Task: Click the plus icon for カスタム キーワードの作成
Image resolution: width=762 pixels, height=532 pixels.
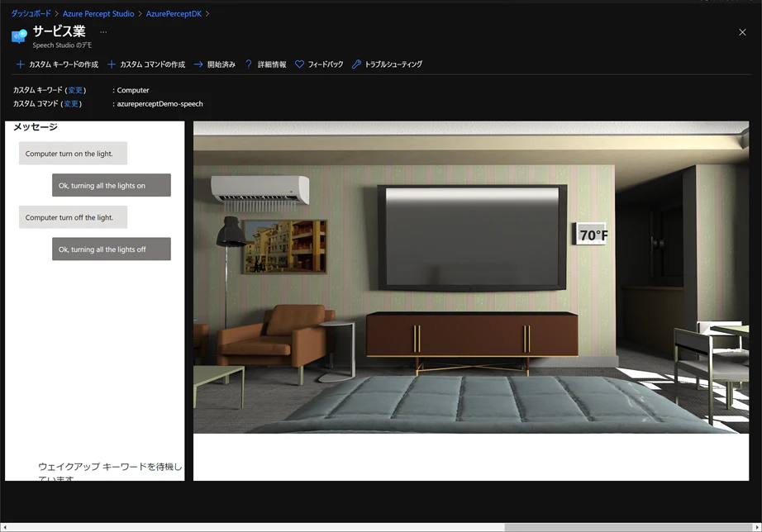Action: [20, 64]
